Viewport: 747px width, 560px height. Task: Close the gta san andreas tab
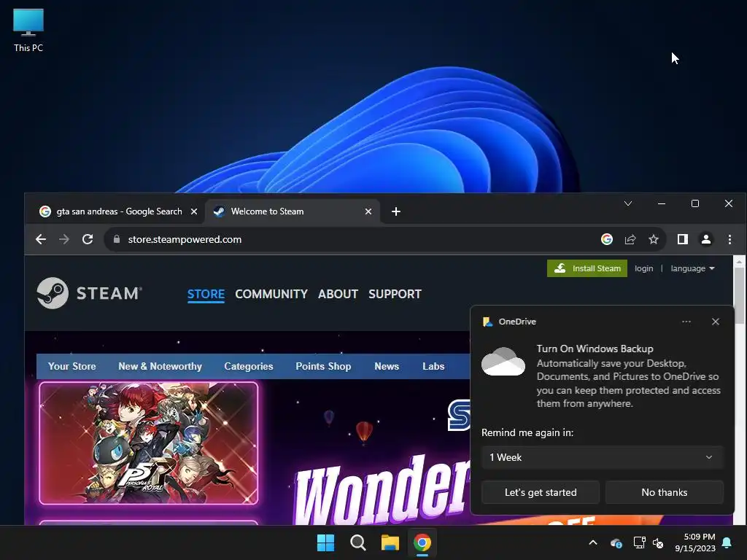(x=194, y=211)
